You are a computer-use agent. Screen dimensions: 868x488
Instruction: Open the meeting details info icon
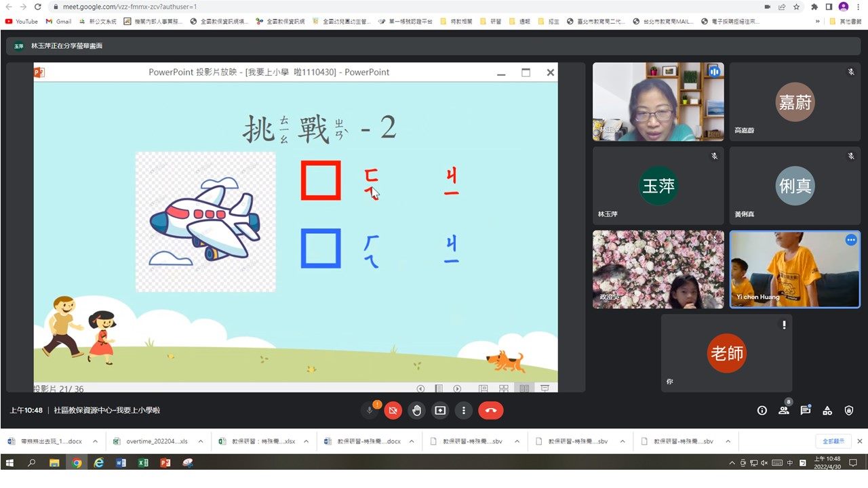click(x=762, y=410)
